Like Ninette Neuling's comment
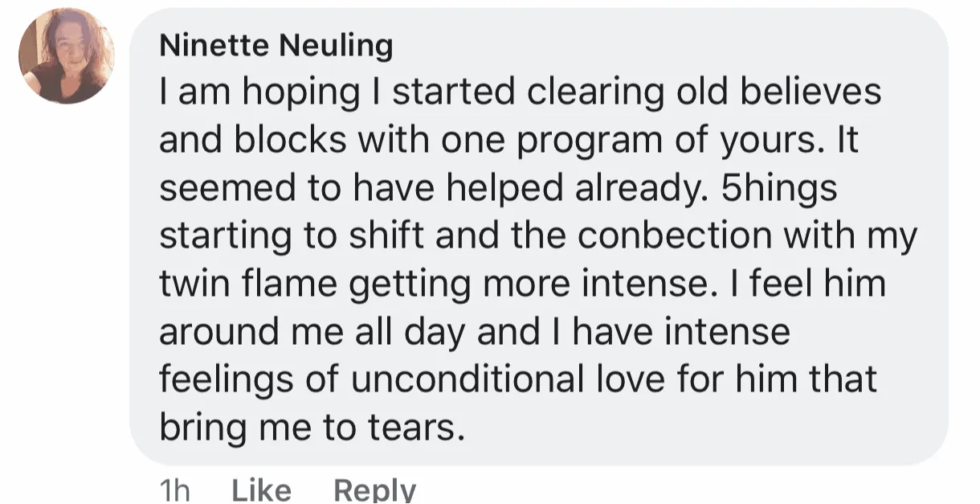This screenshot has height=504, width=980. (261, 490)
